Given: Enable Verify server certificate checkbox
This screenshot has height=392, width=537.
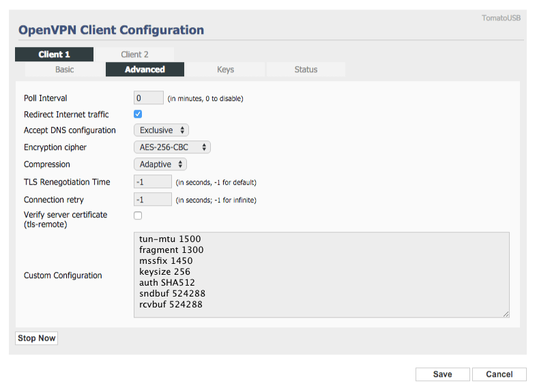Looking at the screenshot, I should (138, 215).
